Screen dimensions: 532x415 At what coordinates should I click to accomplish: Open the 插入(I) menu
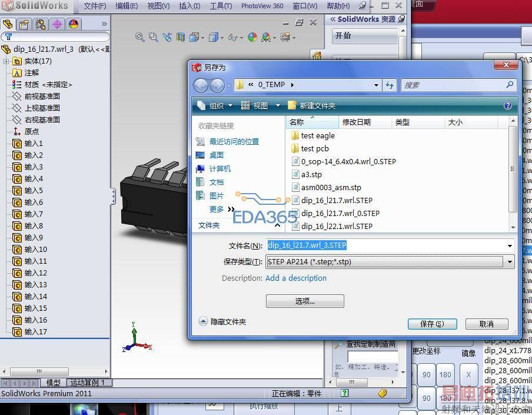[x=189, y=6]
